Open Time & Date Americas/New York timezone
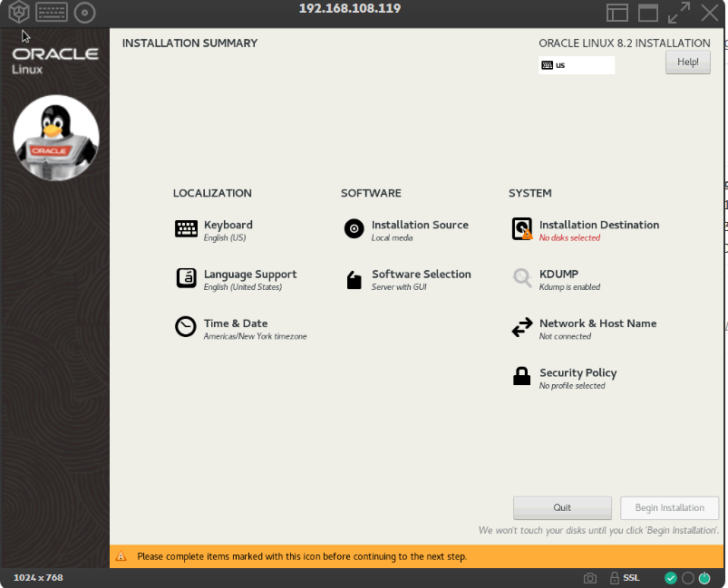This screenshot has height=588, width=728. [241, 329]
